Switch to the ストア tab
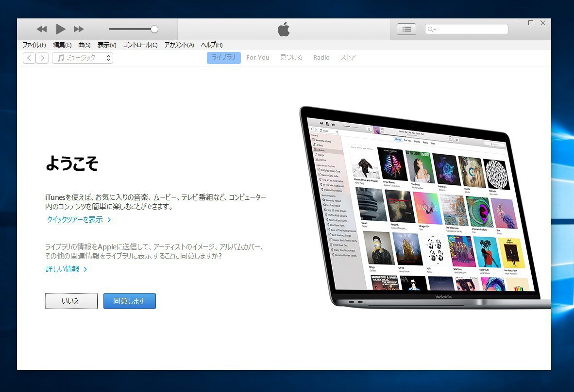This screenshot has width=574, height=392. click(x=348, y=57)
